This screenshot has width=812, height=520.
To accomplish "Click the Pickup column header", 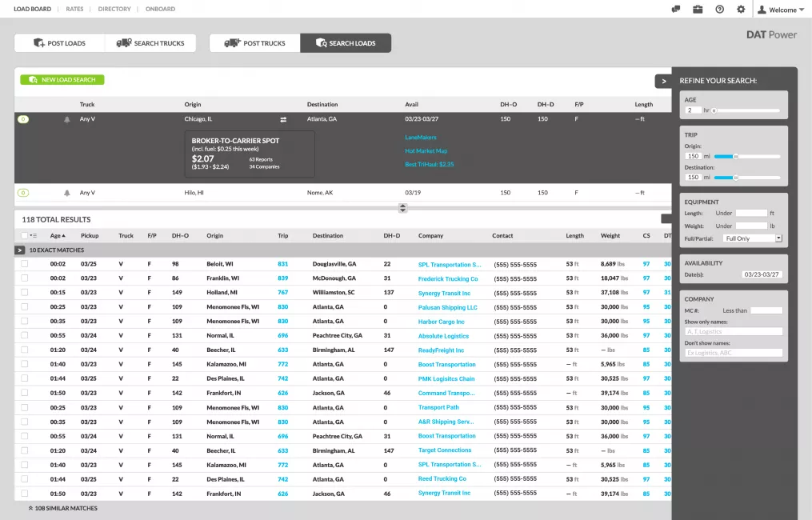I will (x=90, y=236).
